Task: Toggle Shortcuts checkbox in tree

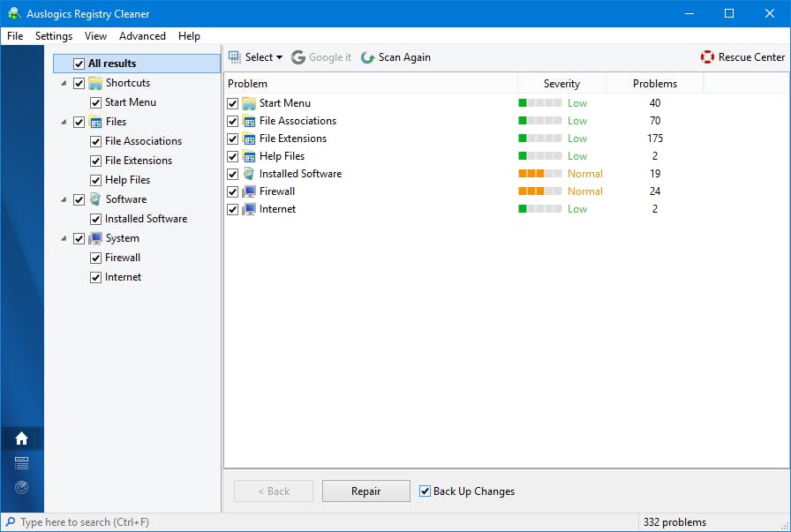Action: [x=79, y=83]
